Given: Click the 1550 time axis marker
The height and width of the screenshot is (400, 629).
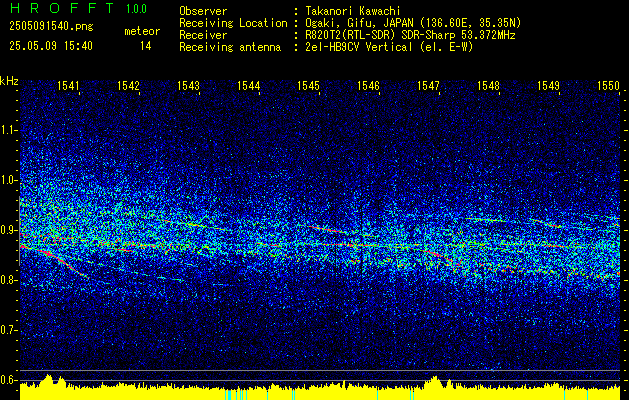Looking at the screenshot, I should coord(609,85).
